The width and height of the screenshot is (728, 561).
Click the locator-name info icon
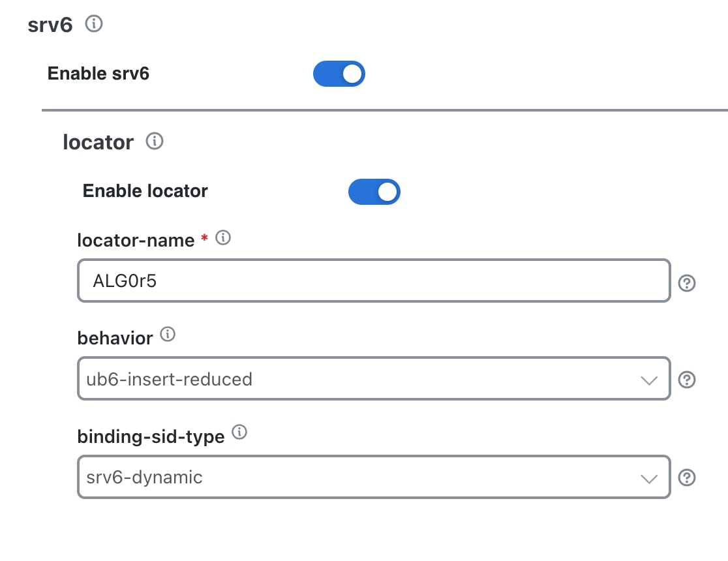coord(222,237)
